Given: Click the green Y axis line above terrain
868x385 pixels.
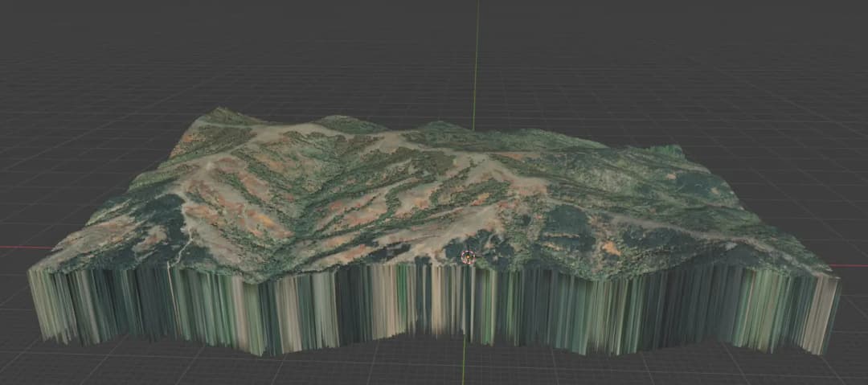Looking at the screenshot, I should (x=476, y=64).
